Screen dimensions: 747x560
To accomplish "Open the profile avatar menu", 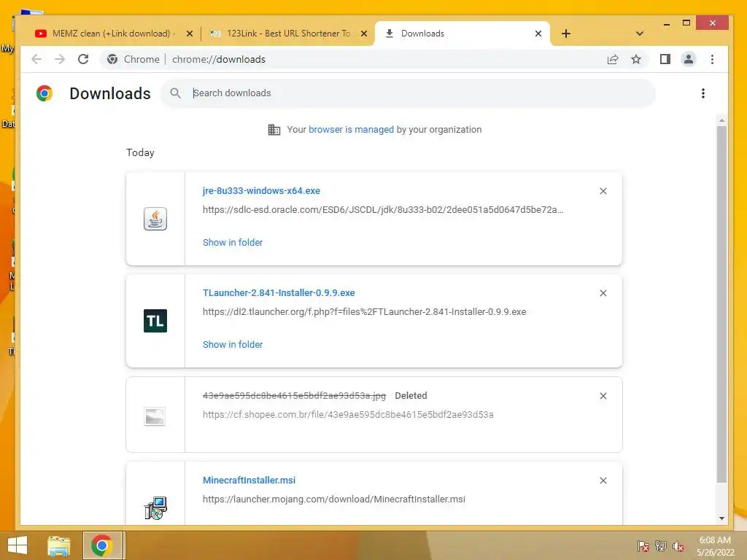I will click(689, 59).
